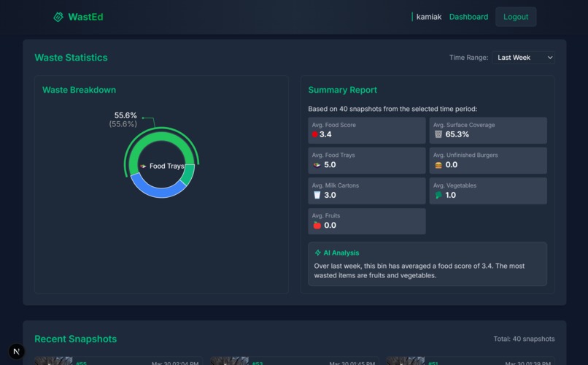Click the Food Trays chart center label
The height and width of the screenshot is (365, 588).
point(166,166)
